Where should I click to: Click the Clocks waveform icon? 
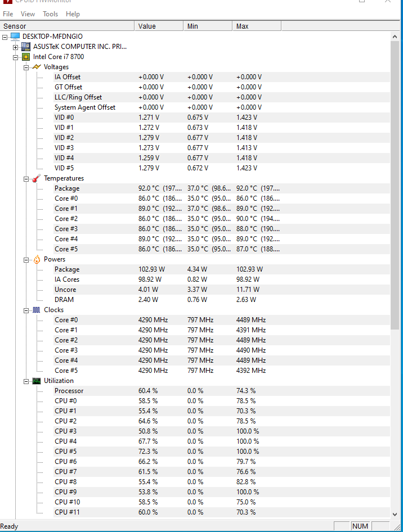tap(37, 310)
